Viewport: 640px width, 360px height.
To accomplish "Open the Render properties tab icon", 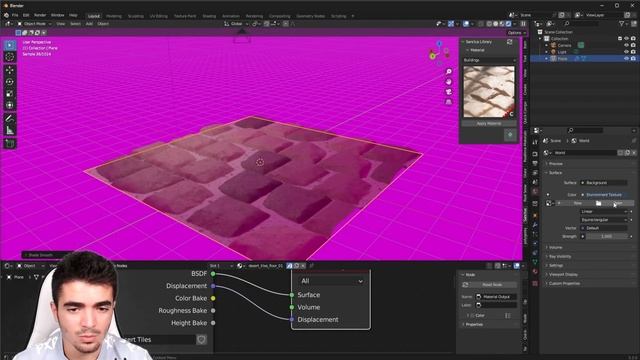I will click(x=535, y=154).
